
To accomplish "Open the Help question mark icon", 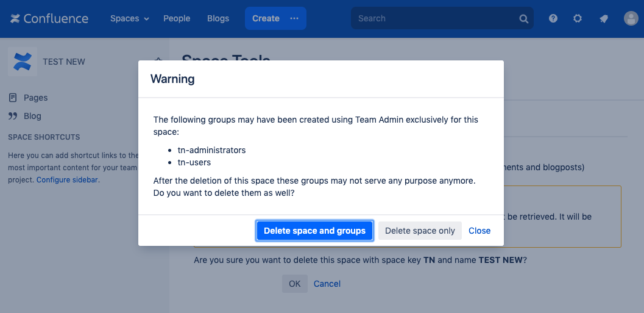I will [553, 18].
